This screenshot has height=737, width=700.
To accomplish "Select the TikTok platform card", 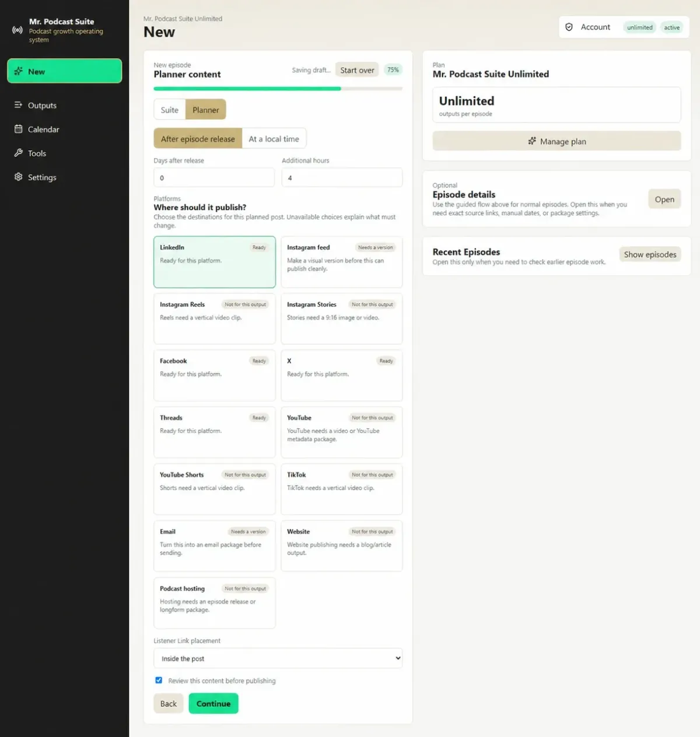I will (x=341, y=489).
